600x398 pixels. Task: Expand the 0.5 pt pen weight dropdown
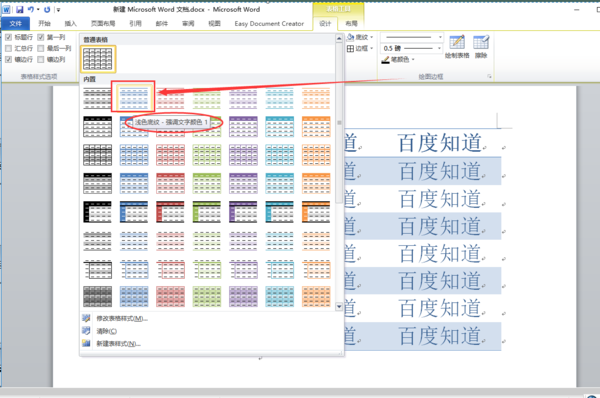pos(439,48)
